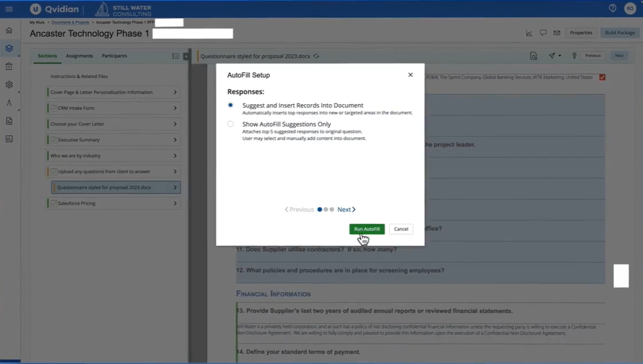
Task: Open the comments speech bubble icon
Action: tap(543, 33)
